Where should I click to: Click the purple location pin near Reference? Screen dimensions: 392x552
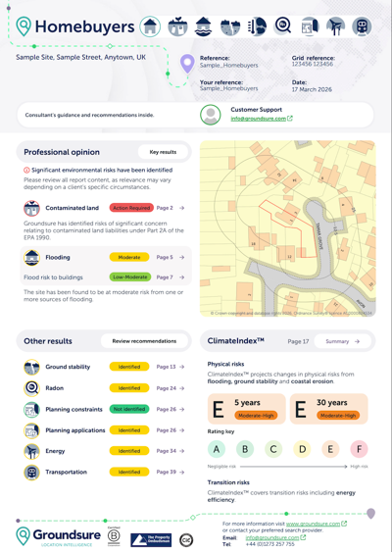pos(187,64)
